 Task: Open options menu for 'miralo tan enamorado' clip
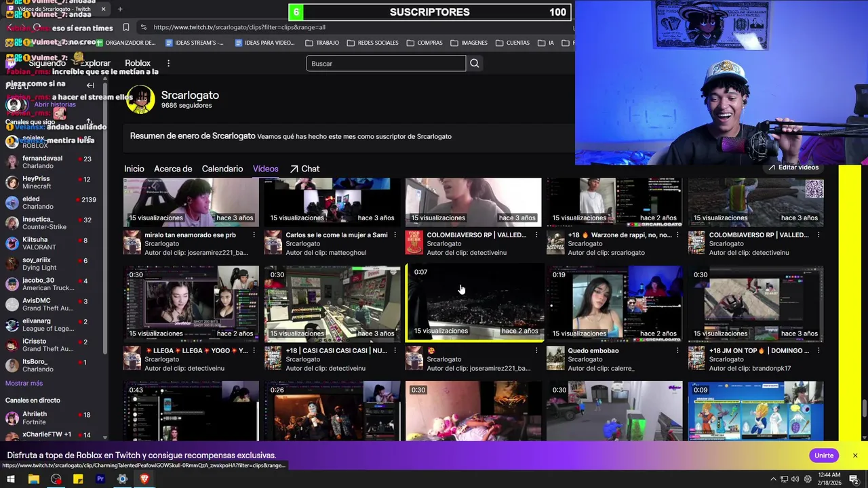point(254,235)
